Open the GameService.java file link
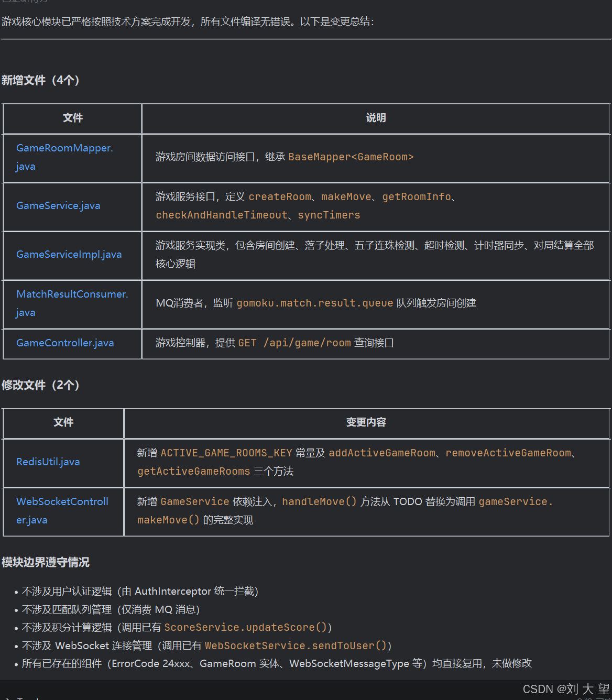Viewport: 612px width, 700px height. (x=58, y=206)
